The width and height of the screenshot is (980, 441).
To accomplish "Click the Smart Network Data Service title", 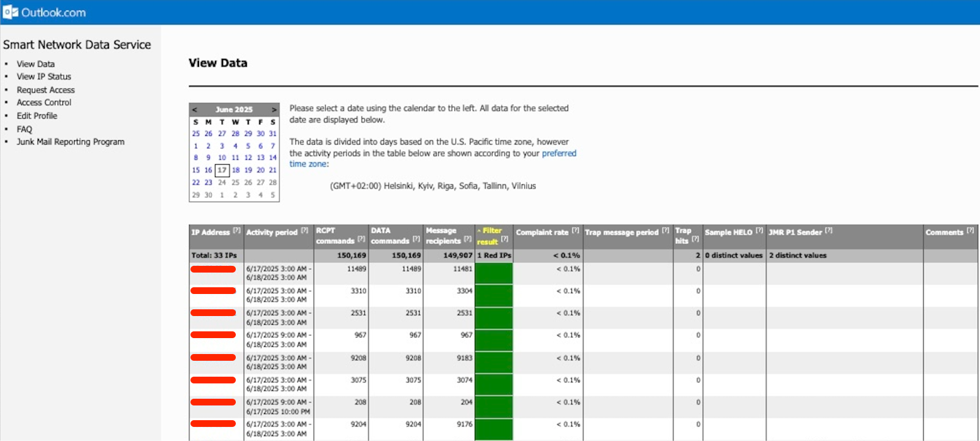I will click(77, 45).
